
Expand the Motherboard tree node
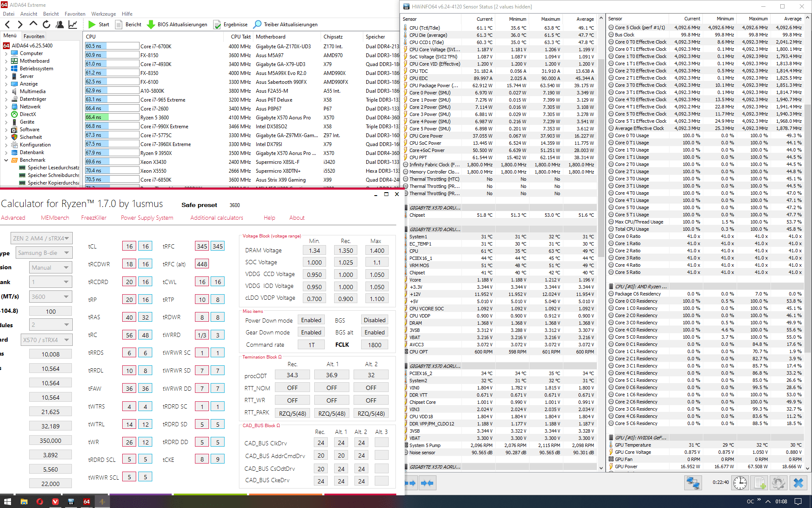6,61
